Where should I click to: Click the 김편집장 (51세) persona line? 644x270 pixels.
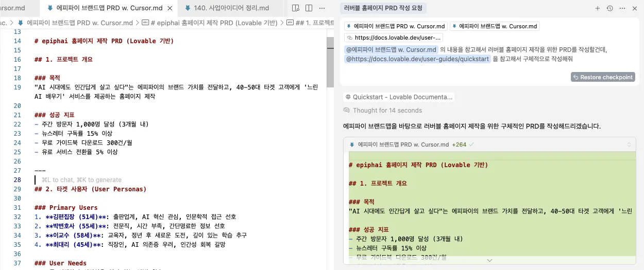tap(135, 217)
